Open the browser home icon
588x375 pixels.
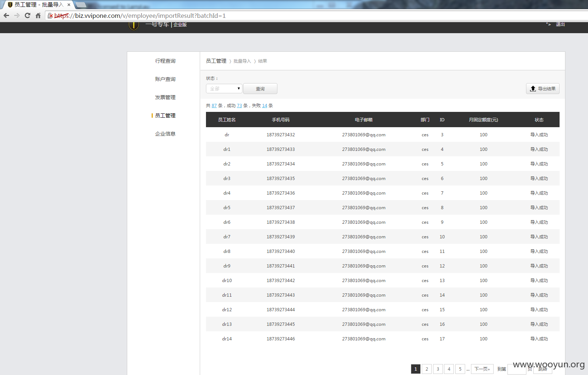38,16
